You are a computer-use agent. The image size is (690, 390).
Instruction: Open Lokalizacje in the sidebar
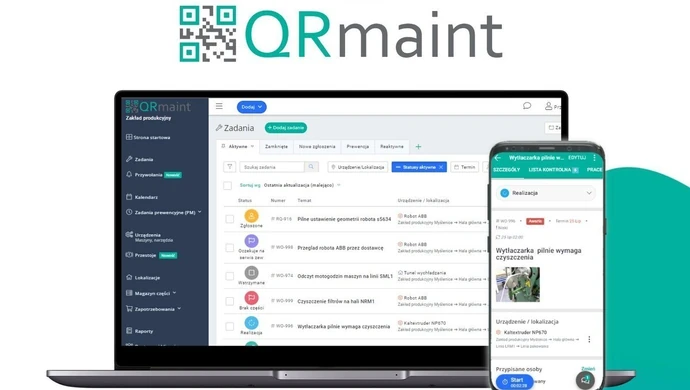(x=143, y=278)
